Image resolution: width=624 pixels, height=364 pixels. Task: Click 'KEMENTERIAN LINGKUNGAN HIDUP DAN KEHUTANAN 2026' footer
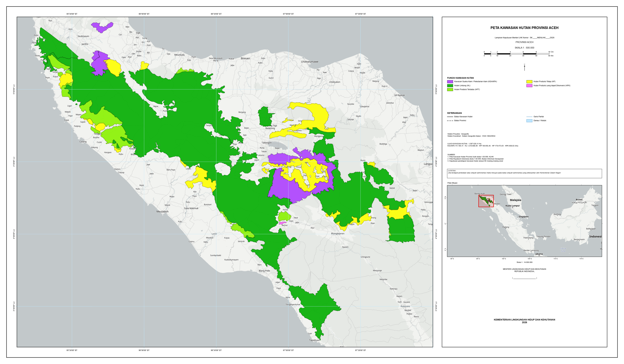(524, 321)
